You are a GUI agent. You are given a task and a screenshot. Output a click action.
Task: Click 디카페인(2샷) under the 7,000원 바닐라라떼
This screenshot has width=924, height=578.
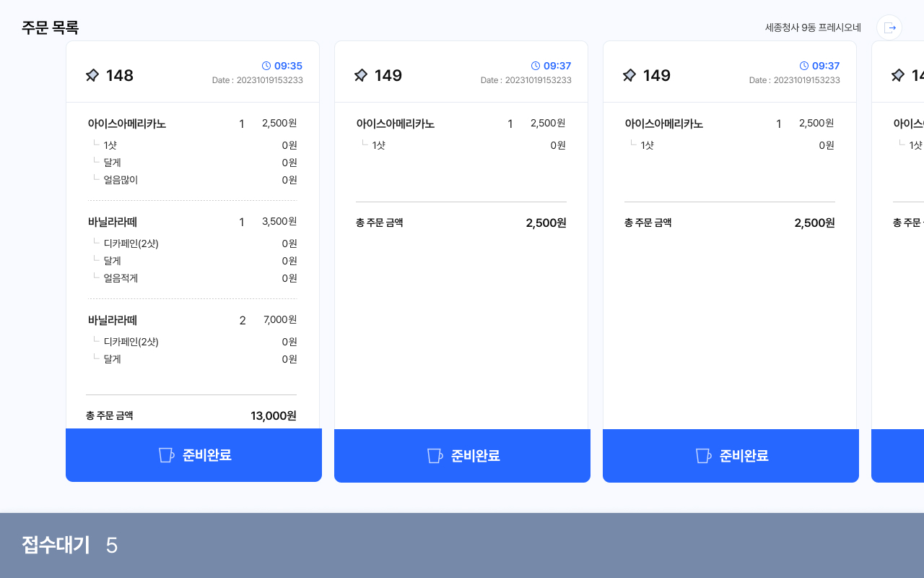pyautogui.click(x=131, y=342)
